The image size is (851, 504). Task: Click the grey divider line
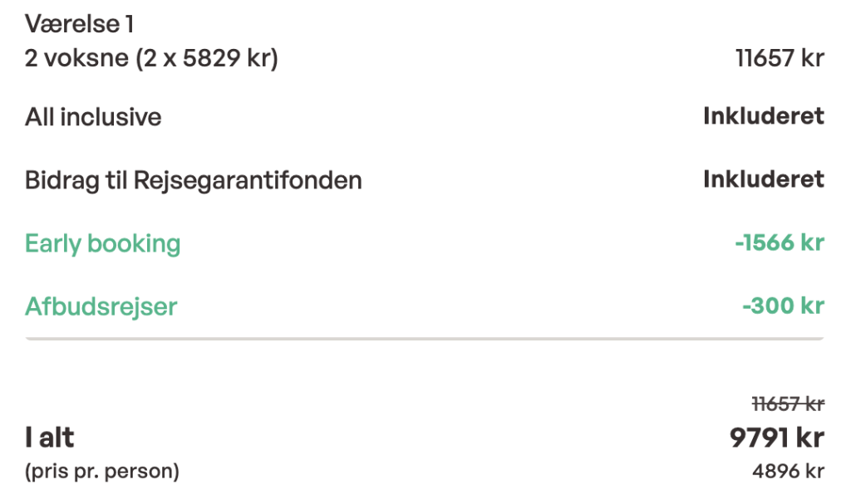click(425, 339)
